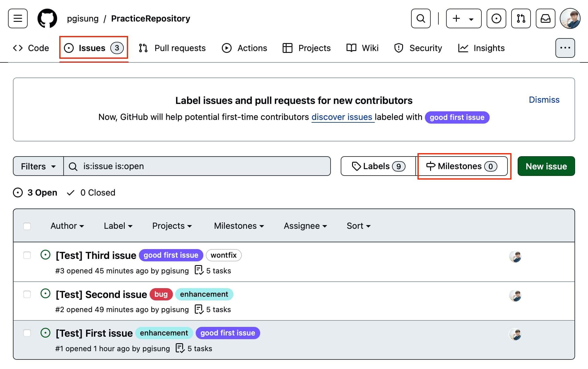Open the global pull requests icon
This screenshot has height=369, width=588.
point(521,18)
